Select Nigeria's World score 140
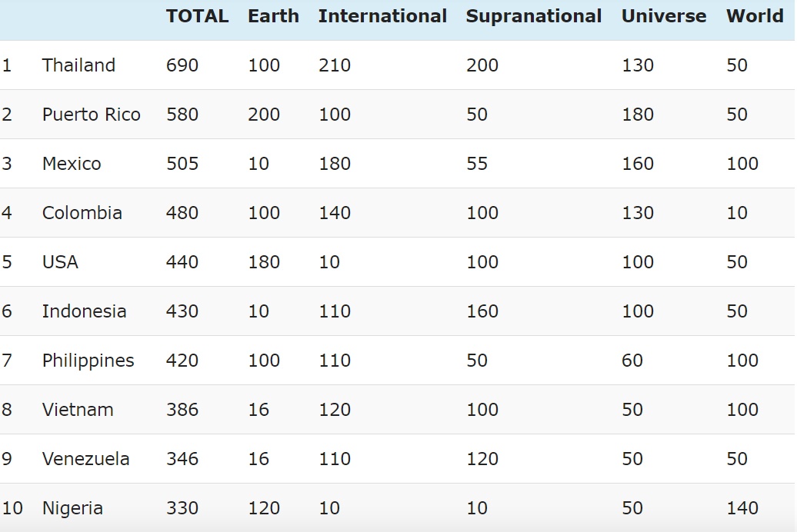 (x=742, y=508)
